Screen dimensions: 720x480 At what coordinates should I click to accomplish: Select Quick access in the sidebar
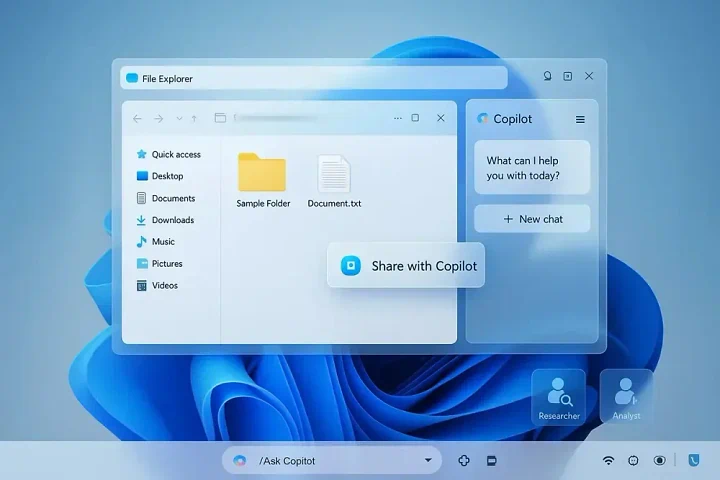pyautogui.click(x=169, y=154)
